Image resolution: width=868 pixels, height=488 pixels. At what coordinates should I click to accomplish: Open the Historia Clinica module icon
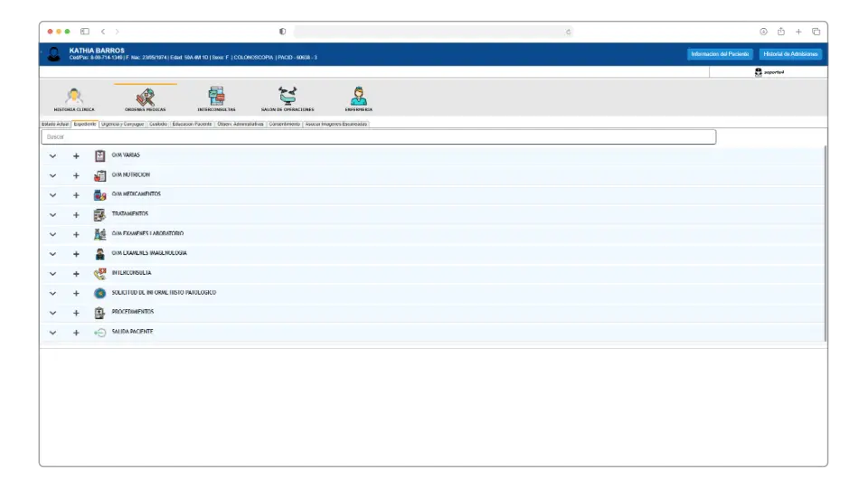point(74,97)
